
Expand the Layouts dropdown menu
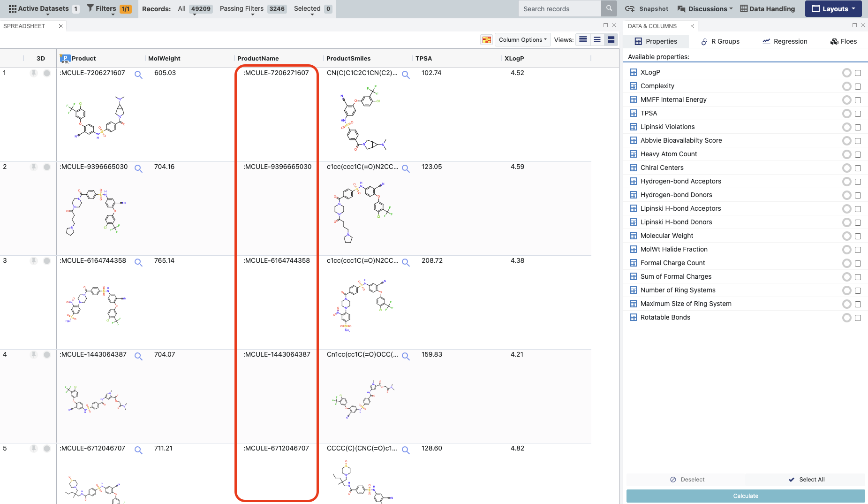point(833,9)
